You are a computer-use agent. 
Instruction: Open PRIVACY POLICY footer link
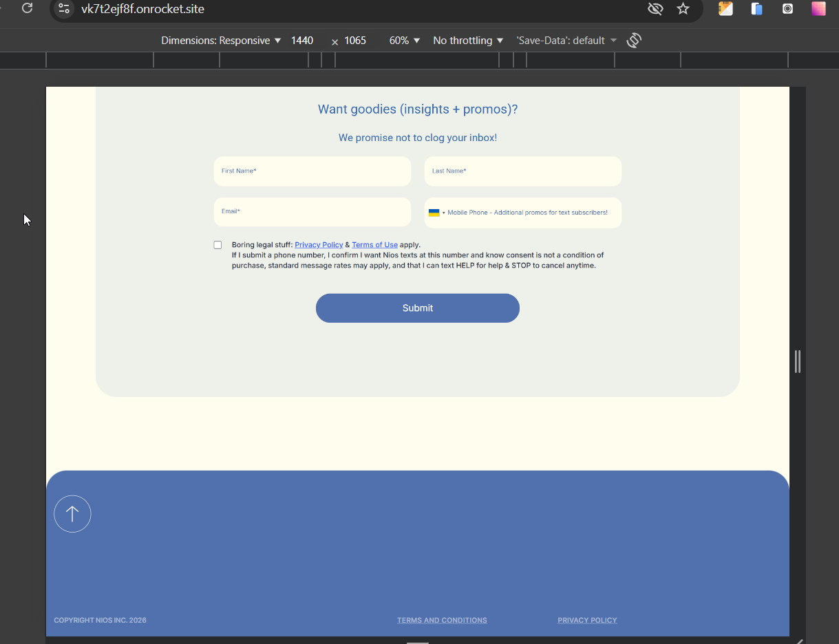click(x=587, y=621)
